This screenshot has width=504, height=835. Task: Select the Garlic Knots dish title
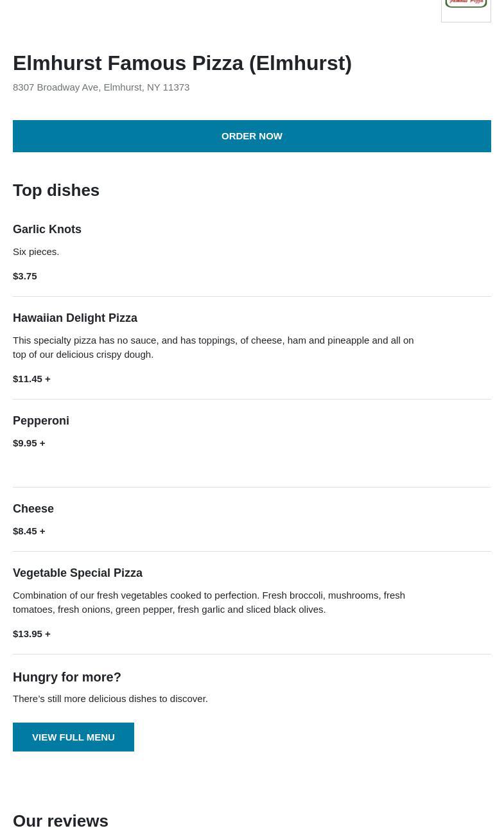(x=47, y=229)
